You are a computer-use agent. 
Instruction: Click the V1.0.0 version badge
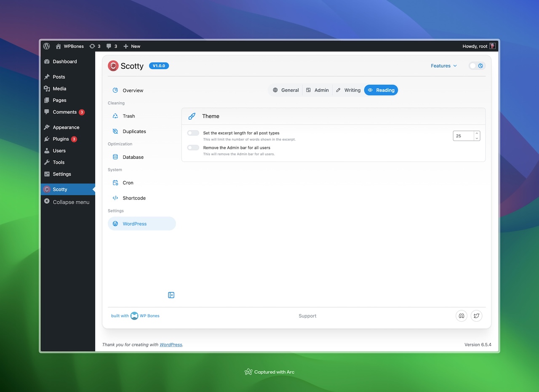click(x=159, y=66)
